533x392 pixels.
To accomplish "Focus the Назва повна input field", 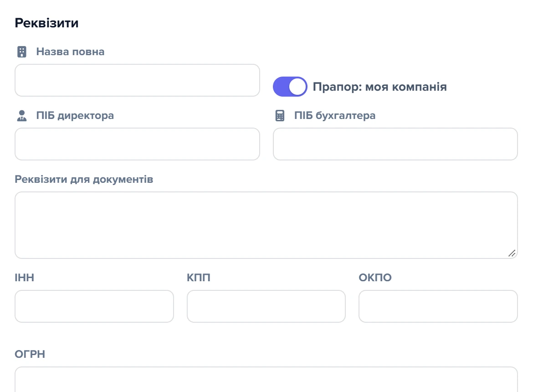I will click(x=137, y=80).
